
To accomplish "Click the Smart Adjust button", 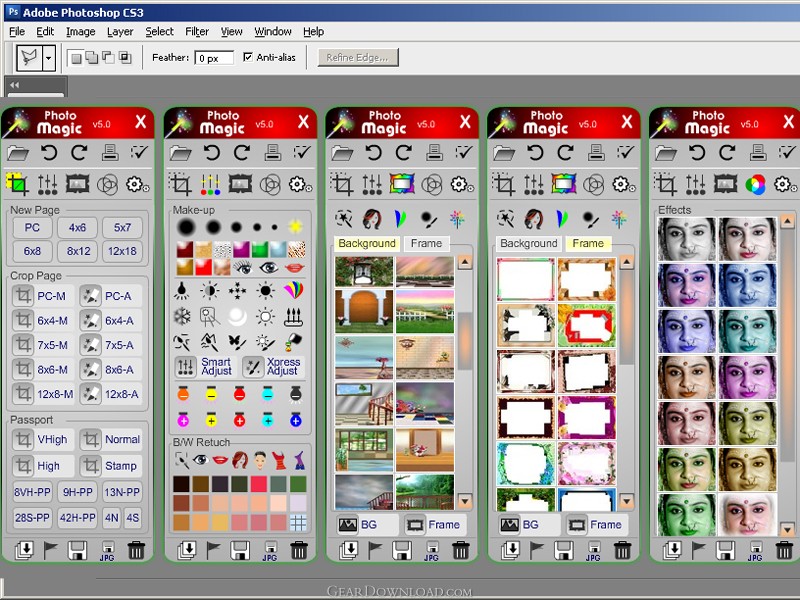I will point(205,366).
